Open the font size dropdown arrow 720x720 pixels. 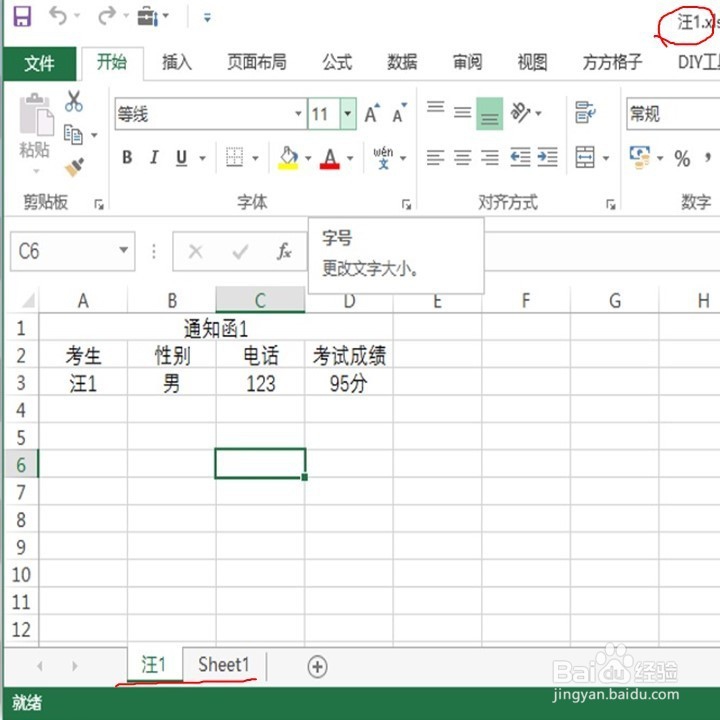click(x=348, y=113)
